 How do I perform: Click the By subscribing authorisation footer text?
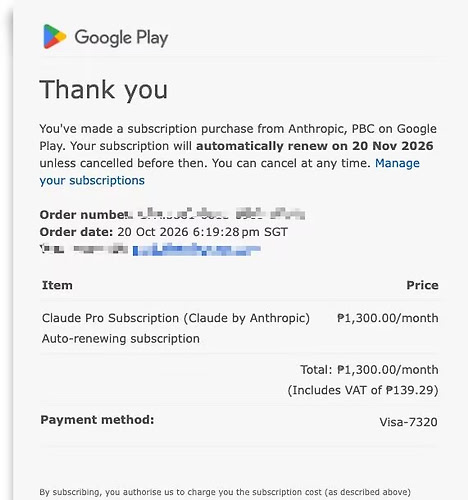pyautogui.click(x=225, y=492)
